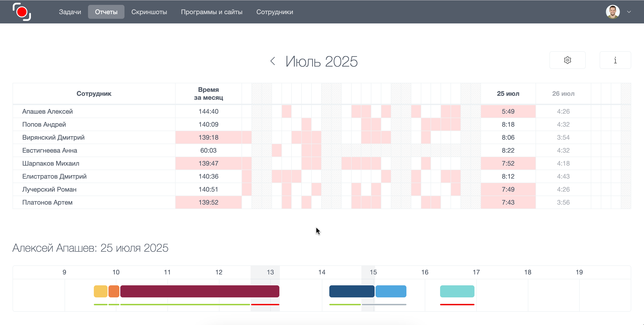644x325 pixels.
Task: Select employee Евстигнеева Анна
Action: pyautogui.click(x=49, y=150)
